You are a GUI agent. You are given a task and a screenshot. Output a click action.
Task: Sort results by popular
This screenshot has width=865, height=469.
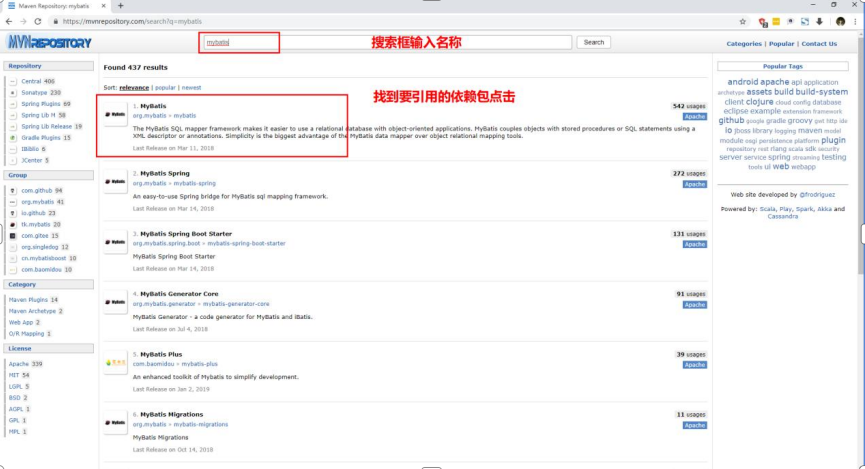coord(165,88)
